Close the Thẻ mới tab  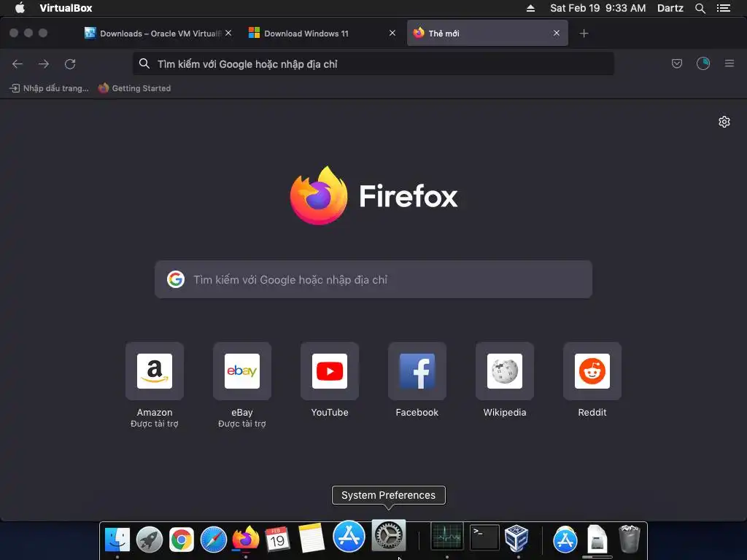[557, 33]
